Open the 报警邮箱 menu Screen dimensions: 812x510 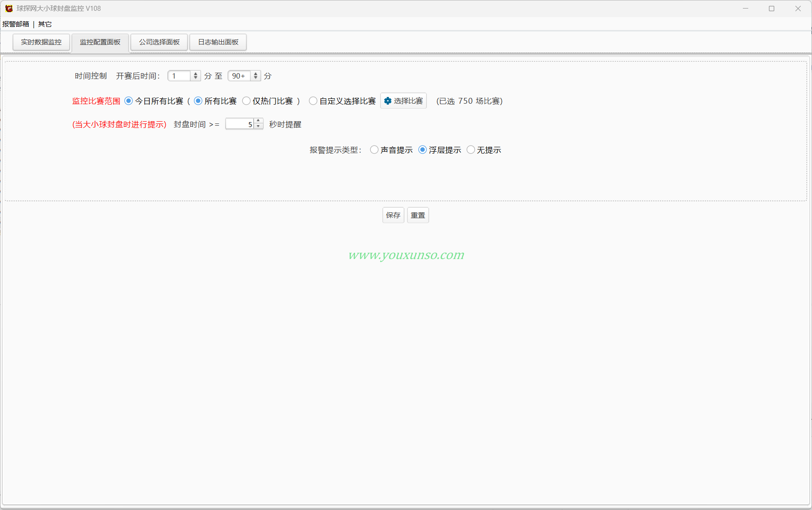pos(16,24)
